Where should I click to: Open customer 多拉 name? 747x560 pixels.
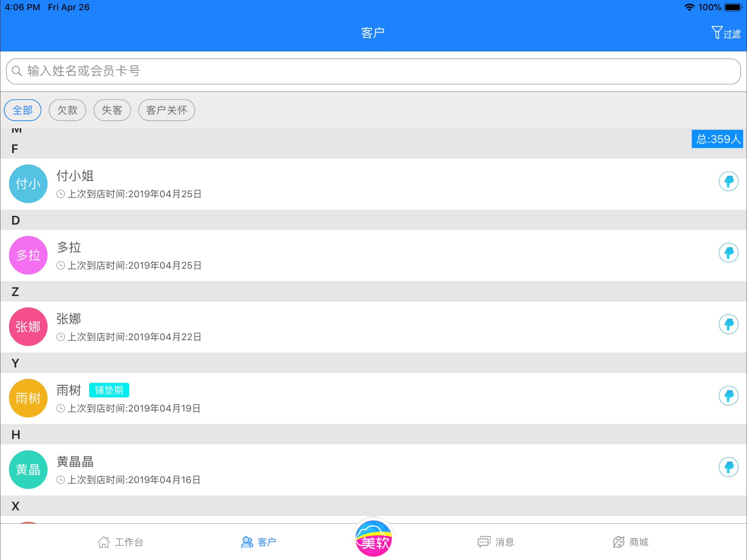(x=69, y=247)
